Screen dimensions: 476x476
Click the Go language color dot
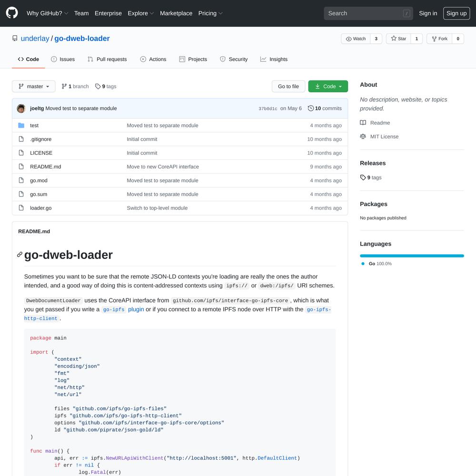[x=363, y=264]
